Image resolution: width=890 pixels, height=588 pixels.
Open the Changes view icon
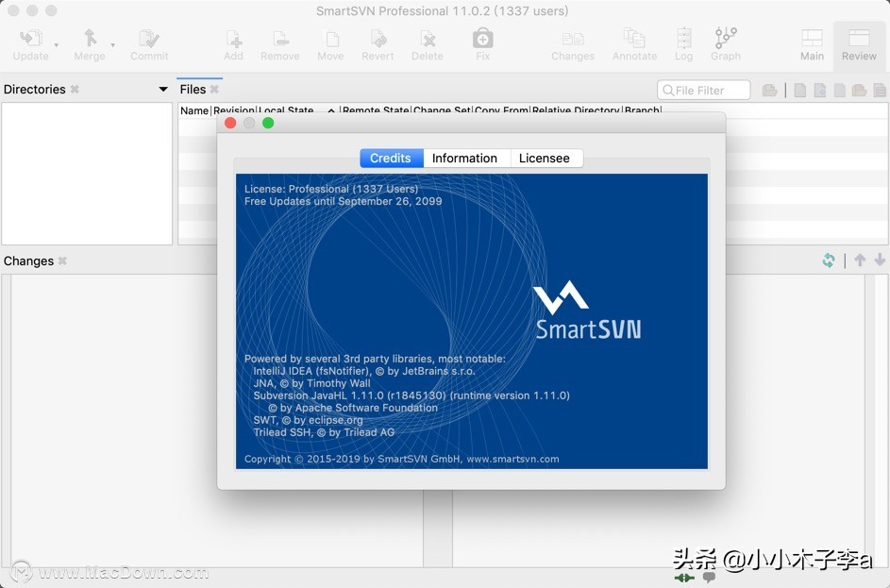click(x=572, y=42)
